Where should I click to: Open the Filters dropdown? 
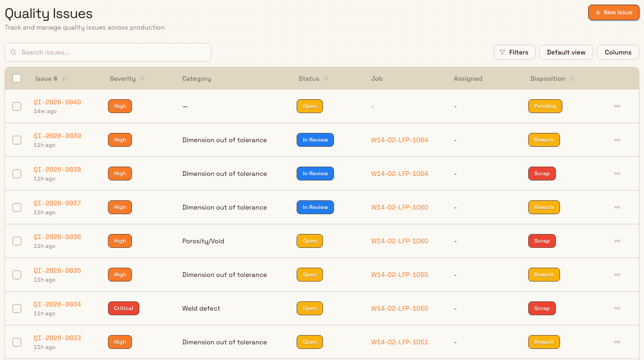click(x=514, y=52)
